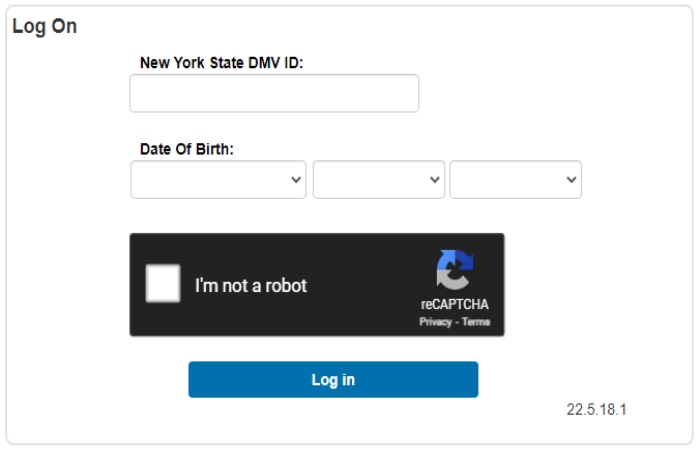The width and height of the screenshot is (700, 450).
Task: Click the Date Of Birth label
Action: click(187, 149)
